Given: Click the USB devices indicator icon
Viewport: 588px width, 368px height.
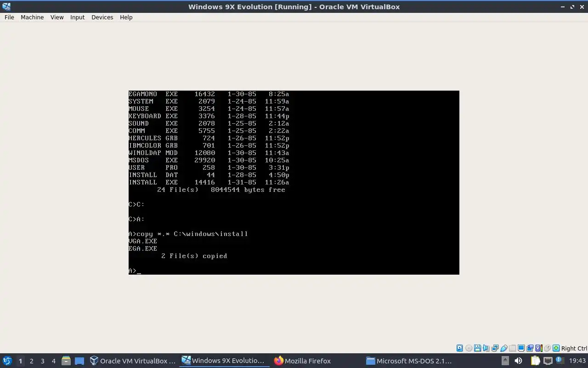Looking at the screenshot, I should coord(503,348).
